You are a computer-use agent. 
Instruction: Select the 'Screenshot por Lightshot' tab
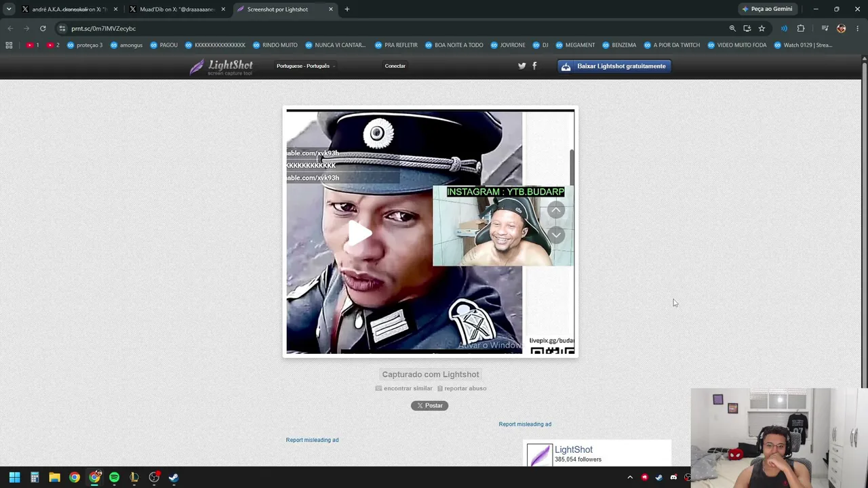coord(285,9)
